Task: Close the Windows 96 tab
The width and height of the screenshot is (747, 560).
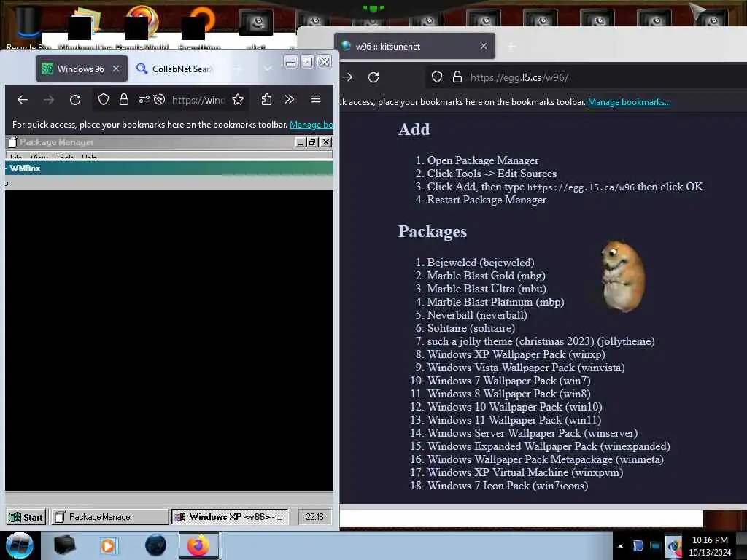Action: [116, 69]
